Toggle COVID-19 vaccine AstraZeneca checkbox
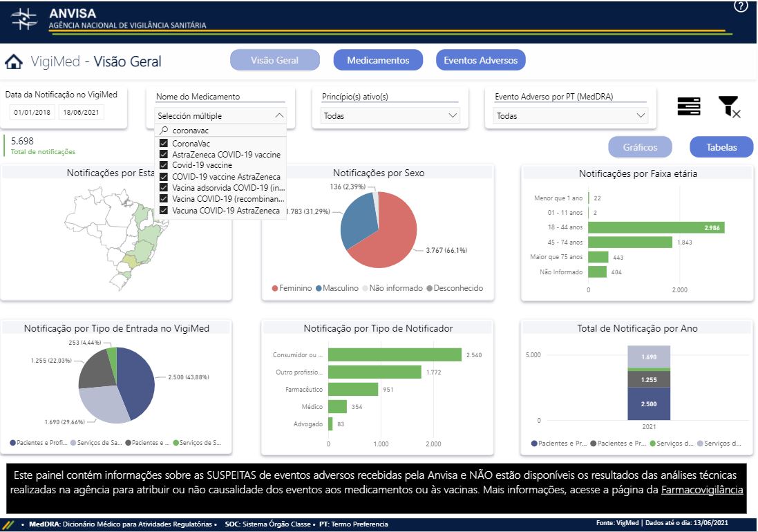The image size is (758, 532). pos(163,177)
